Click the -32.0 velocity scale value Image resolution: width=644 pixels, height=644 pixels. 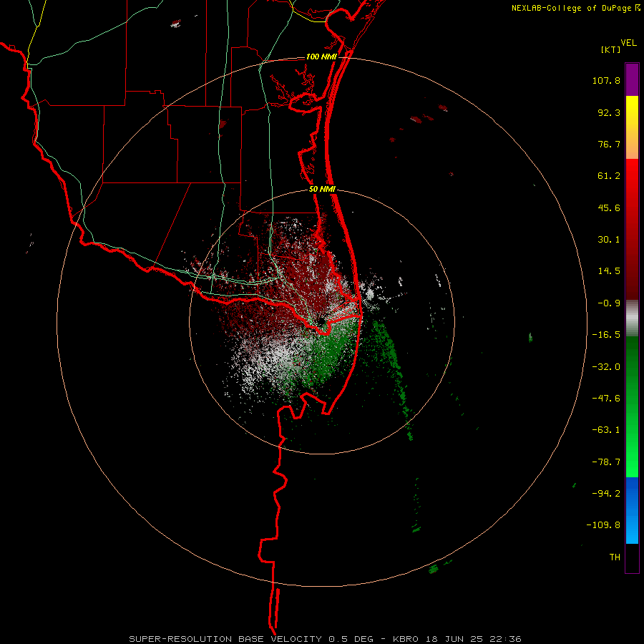[606, 367]
